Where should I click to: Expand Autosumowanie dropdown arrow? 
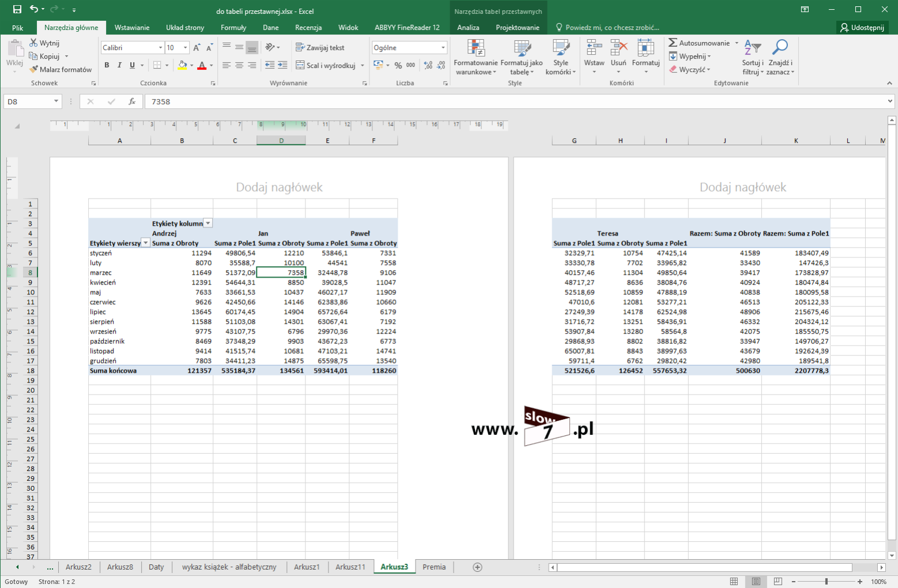pos(737,43)
